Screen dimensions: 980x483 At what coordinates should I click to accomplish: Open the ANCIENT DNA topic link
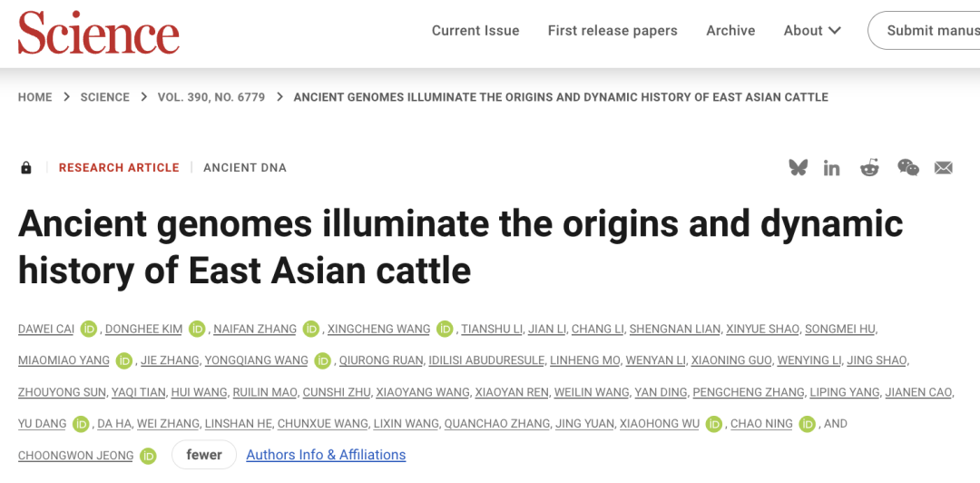pyautogui.click(x=245, y=168)
